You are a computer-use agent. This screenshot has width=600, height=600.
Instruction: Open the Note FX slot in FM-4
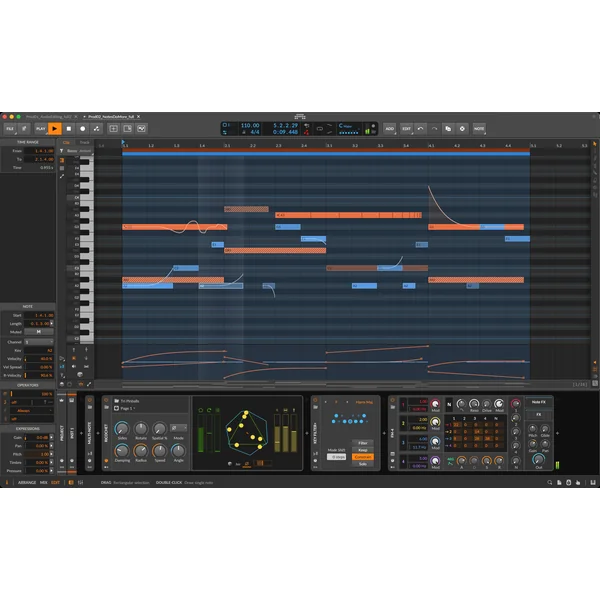coord(538,402)
